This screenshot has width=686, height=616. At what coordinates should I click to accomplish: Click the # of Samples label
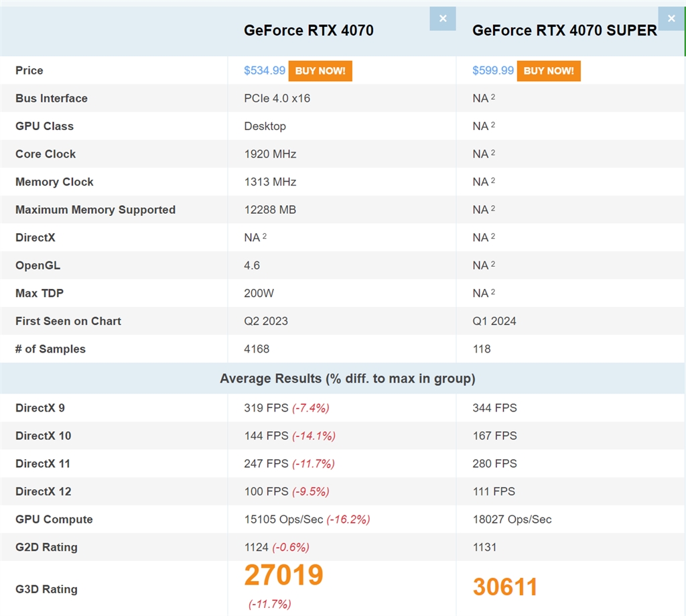click(x=50, y=349)
